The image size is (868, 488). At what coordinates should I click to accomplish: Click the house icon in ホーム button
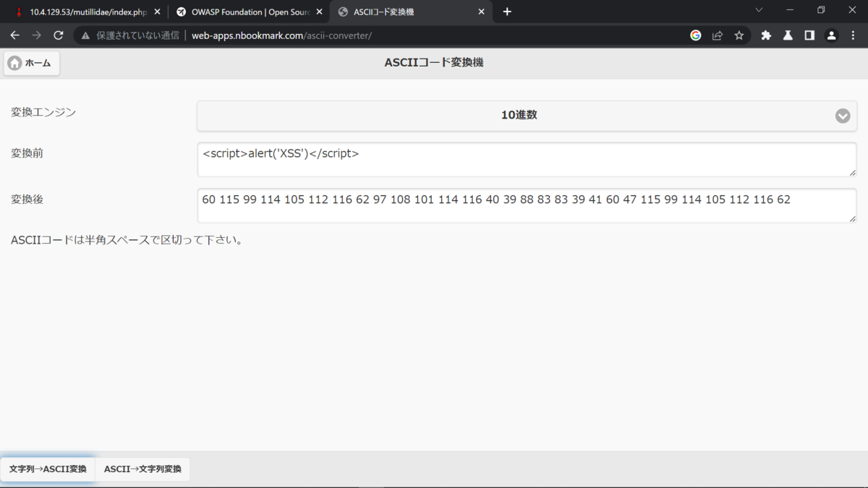[14, 64]
